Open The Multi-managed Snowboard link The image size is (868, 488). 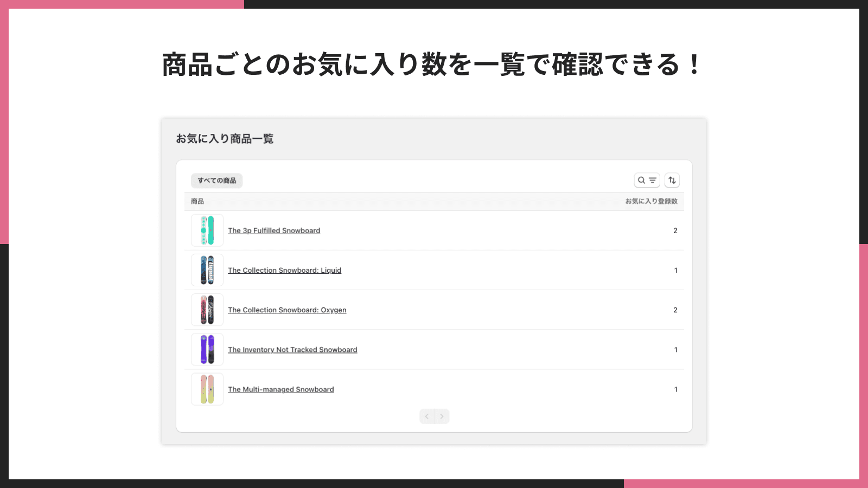point(280,390)
